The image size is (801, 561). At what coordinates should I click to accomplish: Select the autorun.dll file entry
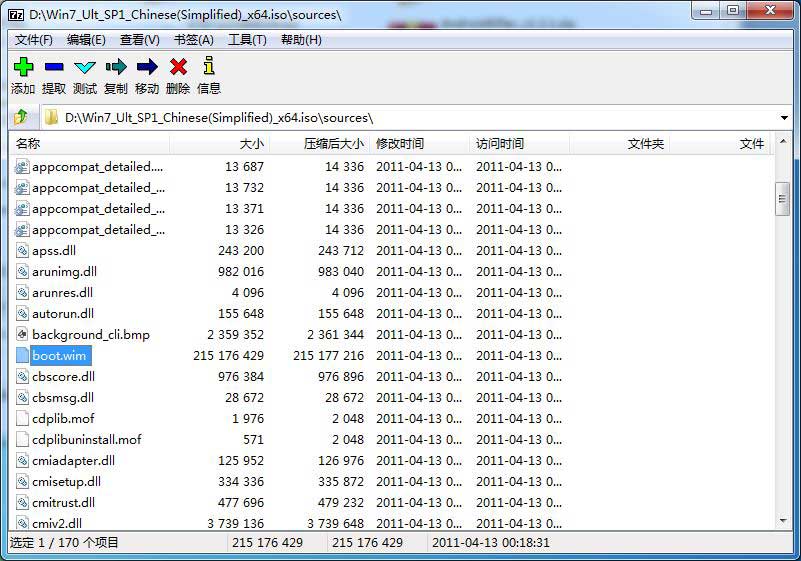[x=62, y=314]
